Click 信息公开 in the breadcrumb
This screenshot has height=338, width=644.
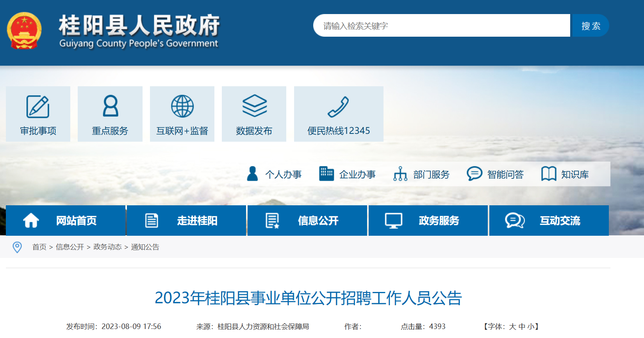(x=70, y=247)
